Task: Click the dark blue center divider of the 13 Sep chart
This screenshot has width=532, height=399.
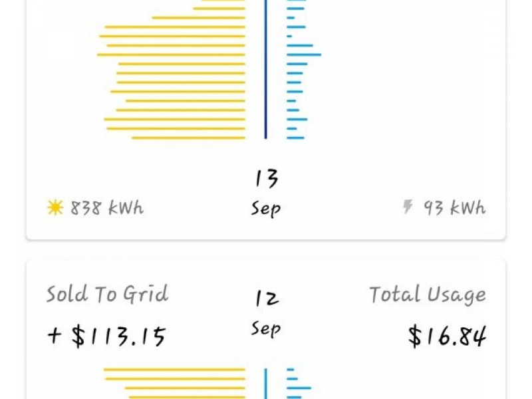Action: tap(265, 69)
